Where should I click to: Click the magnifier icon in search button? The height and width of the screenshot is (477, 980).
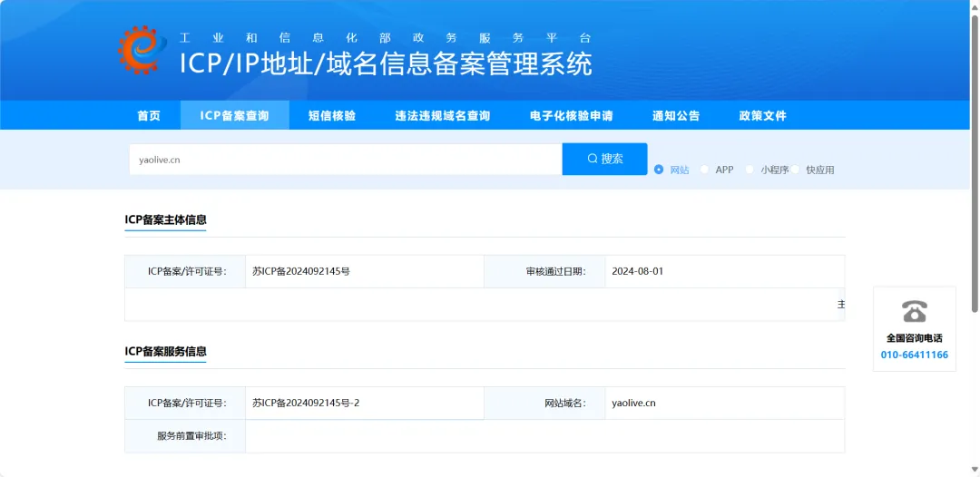pyautogui.click(x=593, y=160)
